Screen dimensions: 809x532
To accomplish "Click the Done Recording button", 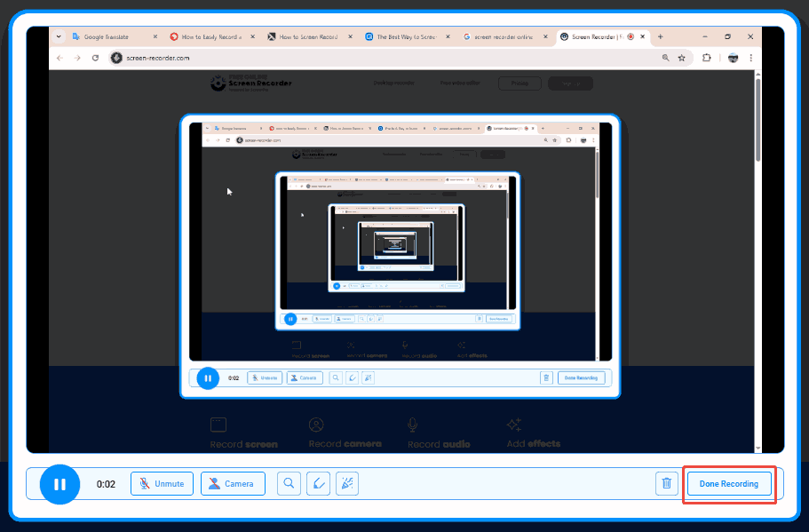I will [728, 484].
